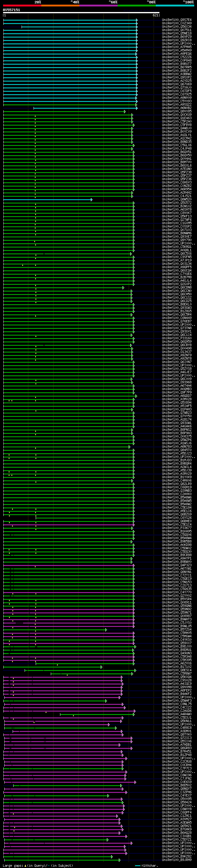Open hit UniRef100_B9RUT7
This screenshot has height=868, width=197.
(177, 64)
